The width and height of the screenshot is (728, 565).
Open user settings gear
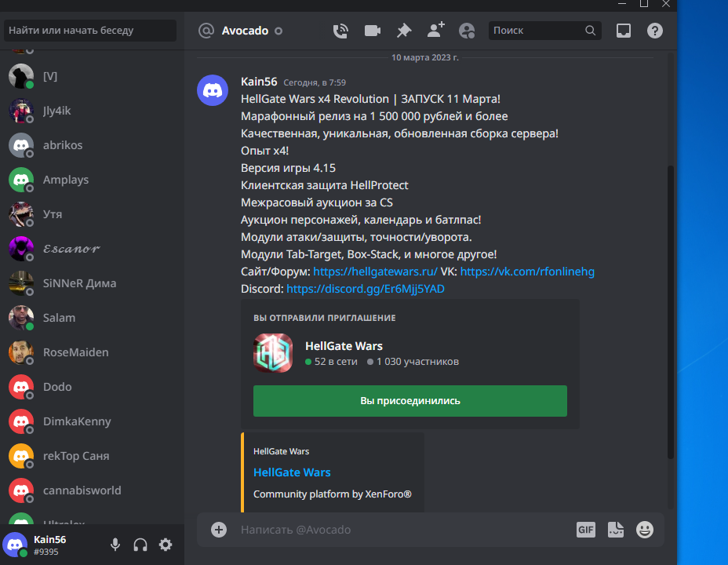coord(166,545)
